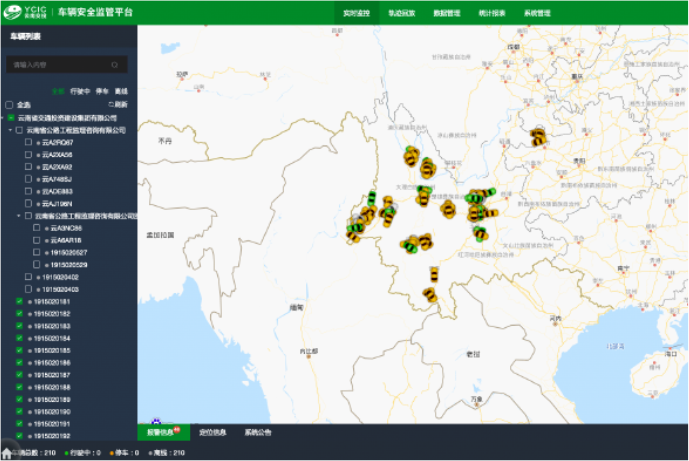
Task: Select vehicle row 云A2XA92
Action: pyautogui.click(x=57, y=167)
